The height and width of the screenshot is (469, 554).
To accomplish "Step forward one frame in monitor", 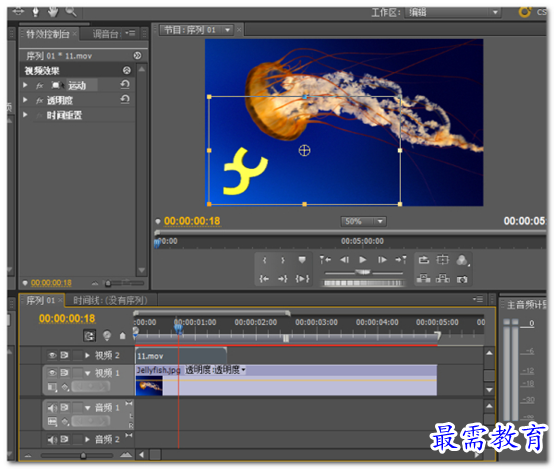I will click(382, 260).
